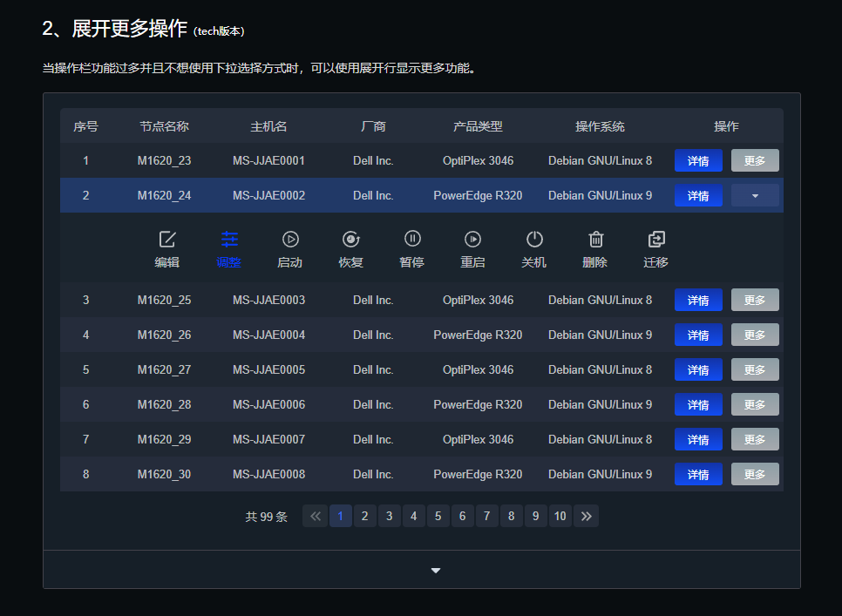Viewport: 842px width, 616px height.
Task: Click the 启动 (Start) play icon
Action: (290, 240)
